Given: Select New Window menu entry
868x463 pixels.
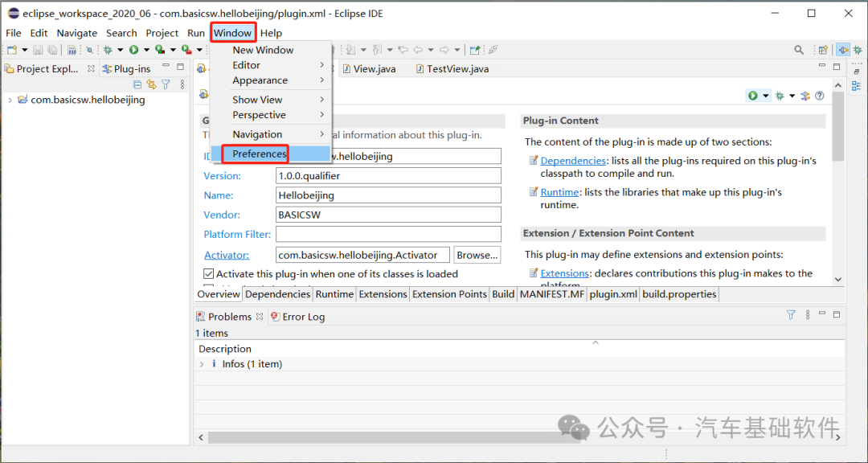Looking at the screenshot, I should (272, 50).
